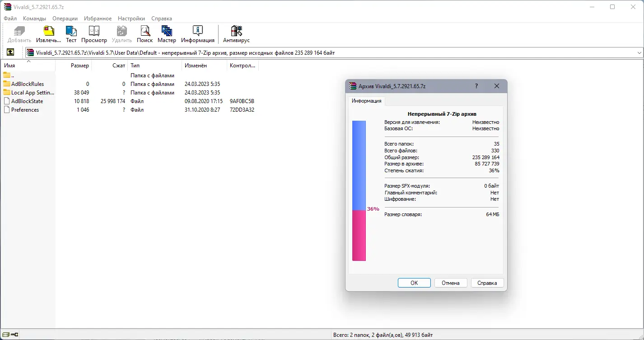
Task: Click the size value 38 049
Action: coord(81,92)
